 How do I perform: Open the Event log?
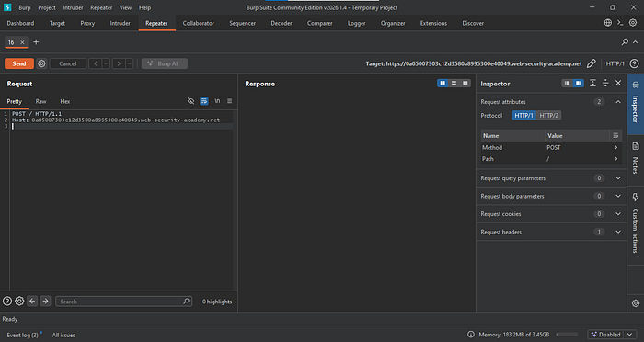click(23, 335)
